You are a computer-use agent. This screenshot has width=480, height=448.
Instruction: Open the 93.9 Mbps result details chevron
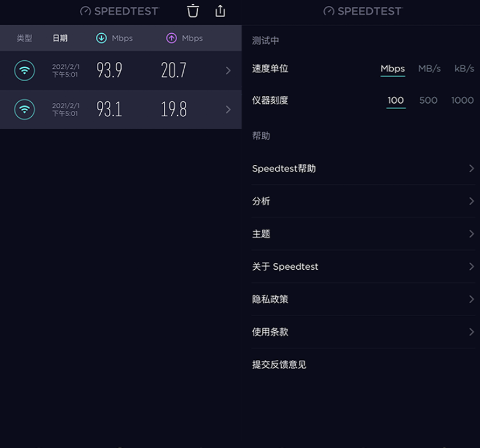click(228, 70)
